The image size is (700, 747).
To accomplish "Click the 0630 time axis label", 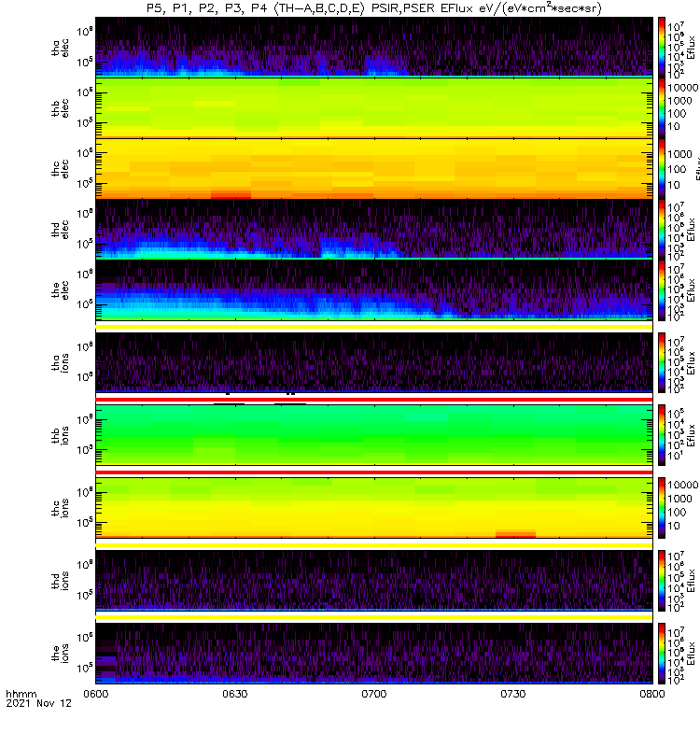I will point(235,694).
